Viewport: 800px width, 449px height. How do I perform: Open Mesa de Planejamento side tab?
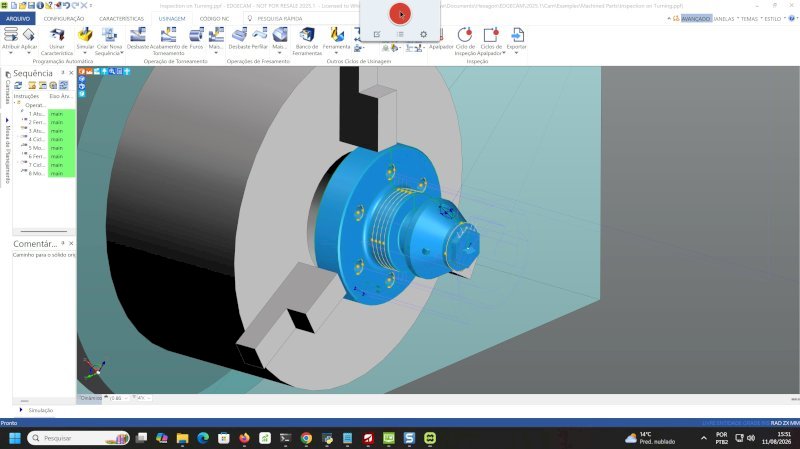point(8,152)
